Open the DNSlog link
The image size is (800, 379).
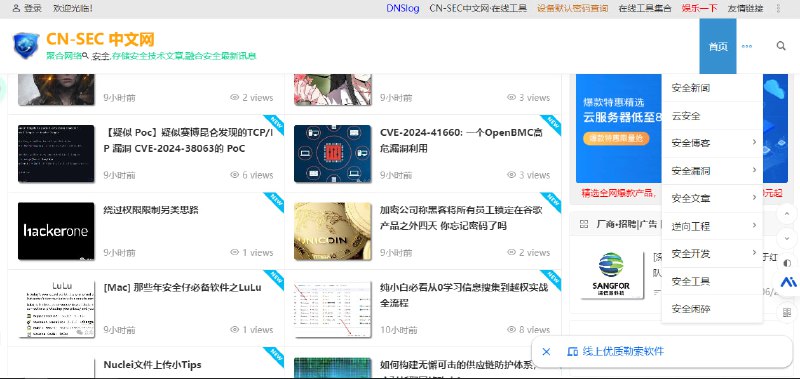click(x=403, y=8)
